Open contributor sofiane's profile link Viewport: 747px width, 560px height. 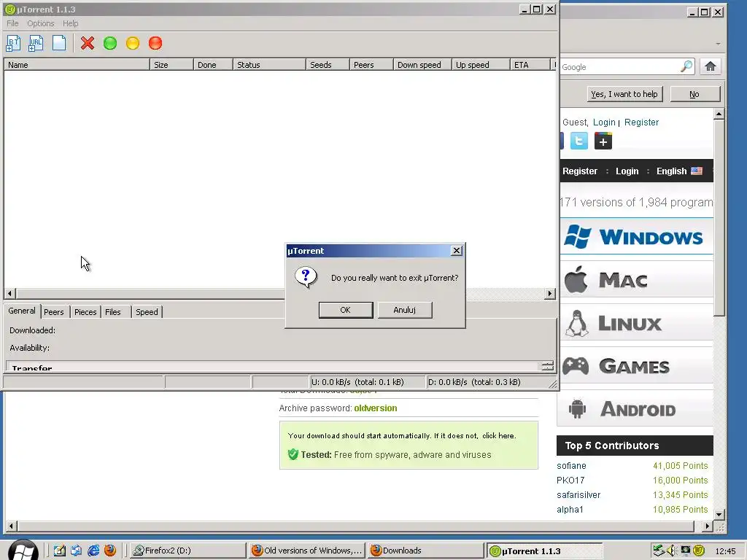click(x=571, y=466)
